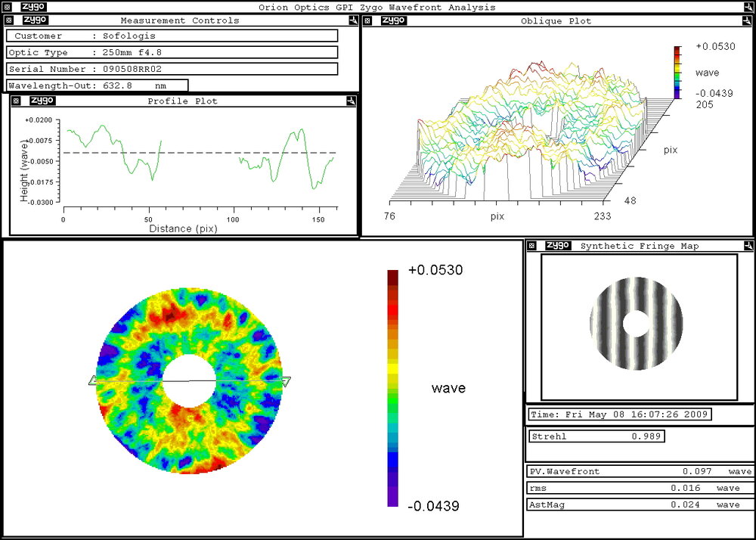Select the Customer field showing Sofologis
Screen dimensions: 756x540
(172, 36)
